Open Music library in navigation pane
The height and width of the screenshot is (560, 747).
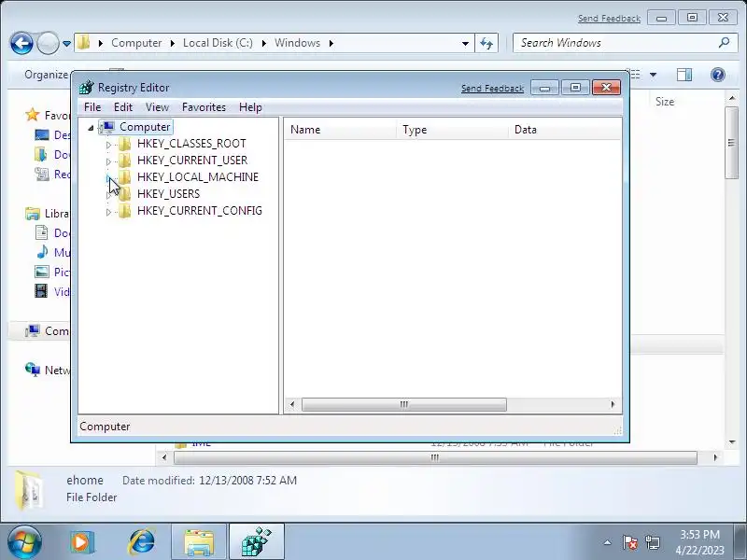tap(54, 252)
